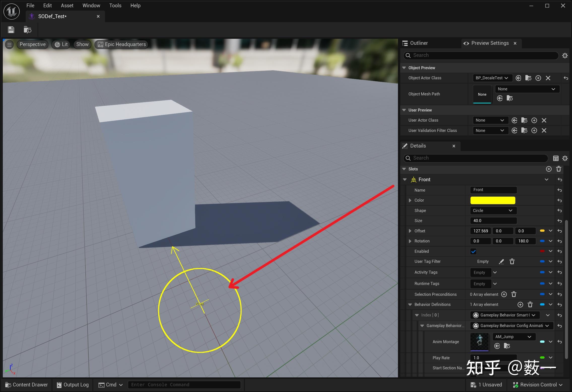Delete slots using the trash icon
Viewport: 572px width, 392px height.
(559, 169)
